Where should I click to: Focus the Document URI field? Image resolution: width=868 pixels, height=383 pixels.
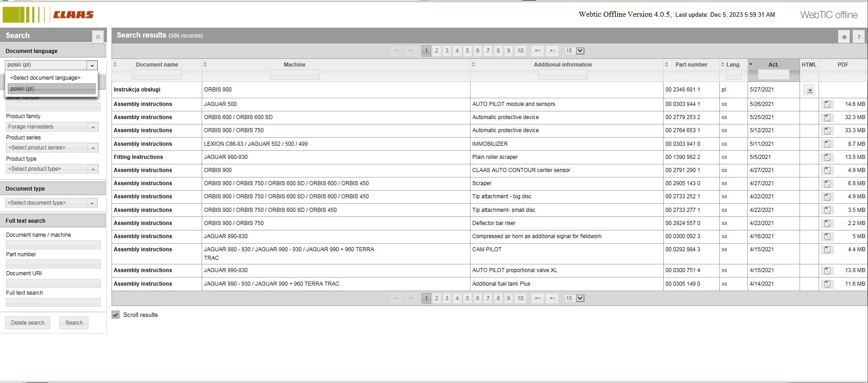(x=53, y=283)
